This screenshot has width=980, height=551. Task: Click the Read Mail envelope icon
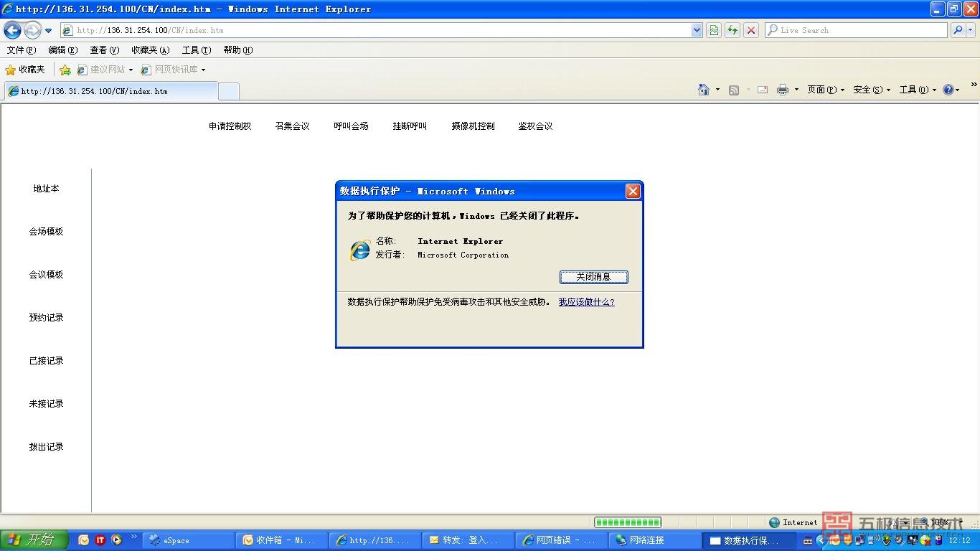point(763,90)
